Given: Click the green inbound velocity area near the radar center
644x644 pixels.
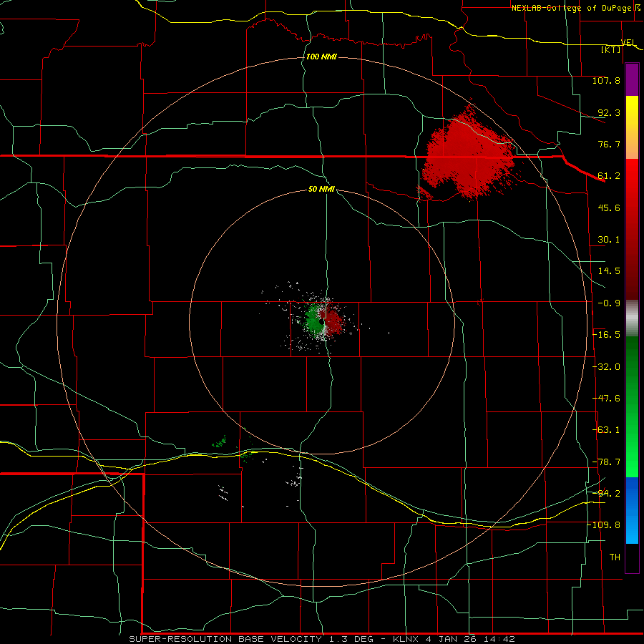Looking at the screenshot, I should point(314,321).
